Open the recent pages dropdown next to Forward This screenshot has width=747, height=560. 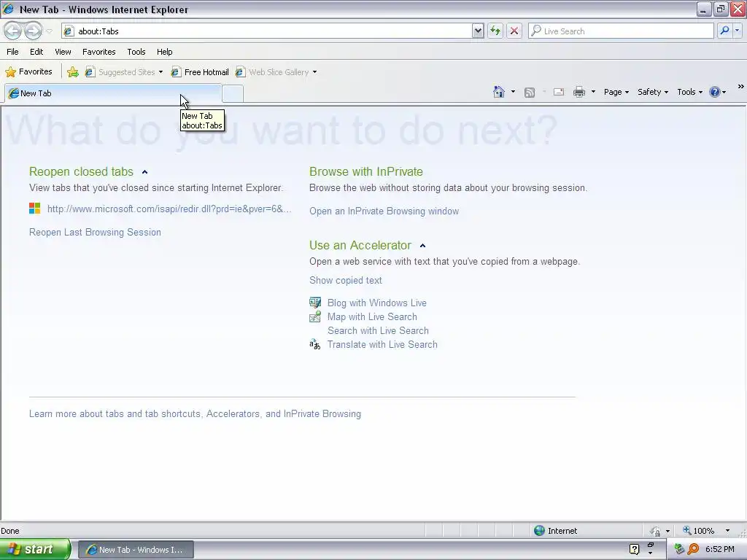(x=49, y=31)
